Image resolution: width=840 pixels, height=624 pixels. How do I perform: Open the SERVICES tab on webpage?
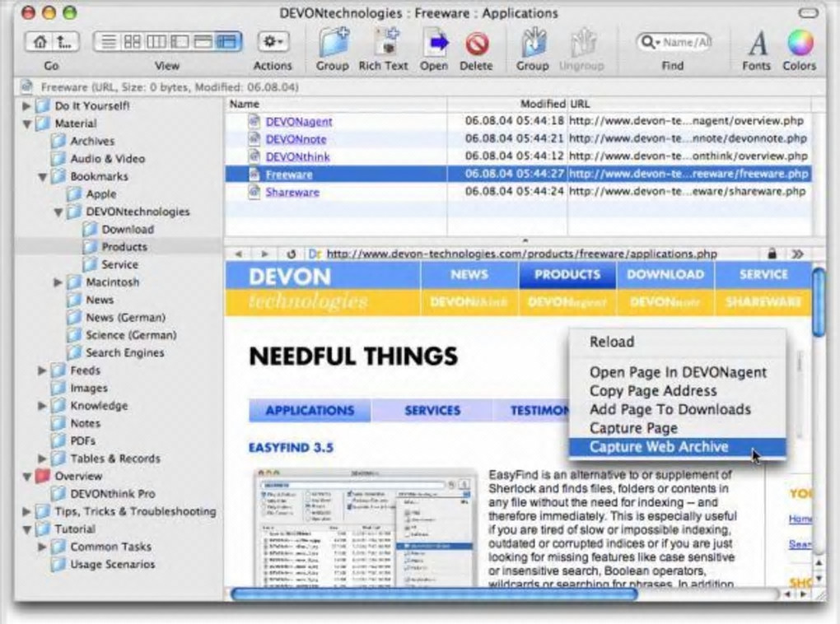pos(432,411)
